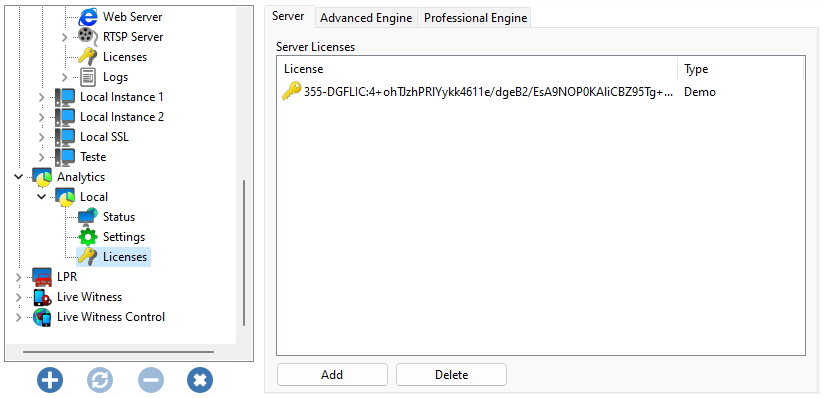Click the Local analytics pie chart icon

coord(65,197)
